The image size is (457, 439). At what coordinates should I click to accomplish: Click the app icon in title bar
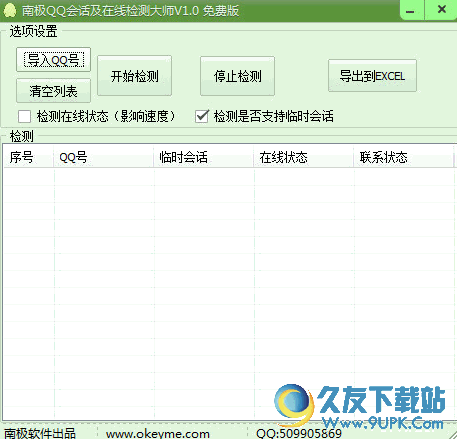click(10, 10)
